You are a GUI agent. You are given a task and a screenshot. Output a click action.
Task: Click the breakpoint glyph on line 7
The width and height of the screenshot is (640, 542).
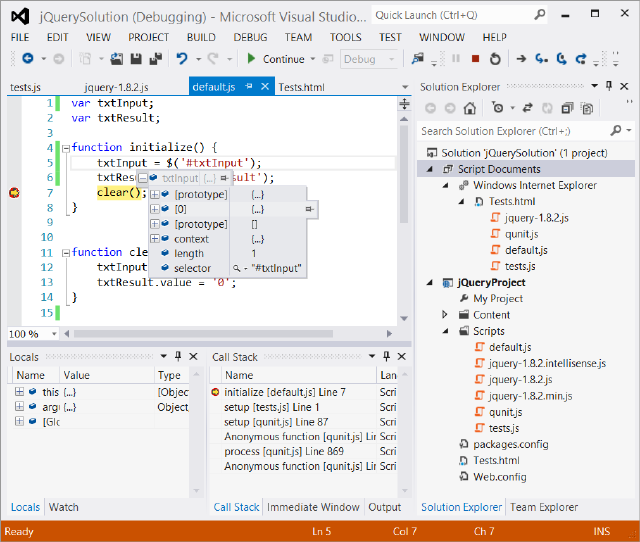click(14, 193)
